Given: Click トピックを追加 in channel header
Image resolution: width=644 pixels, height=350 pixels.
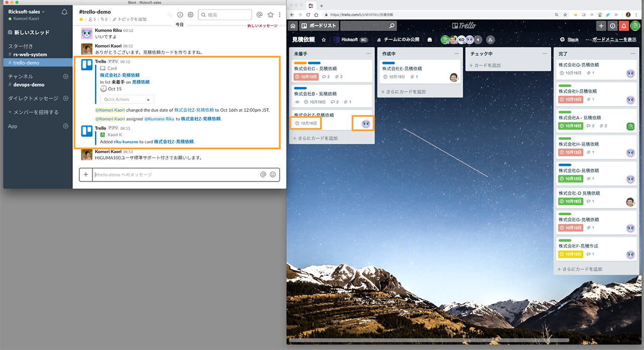Looking at the screenshot, I should (x=130, y=19).
